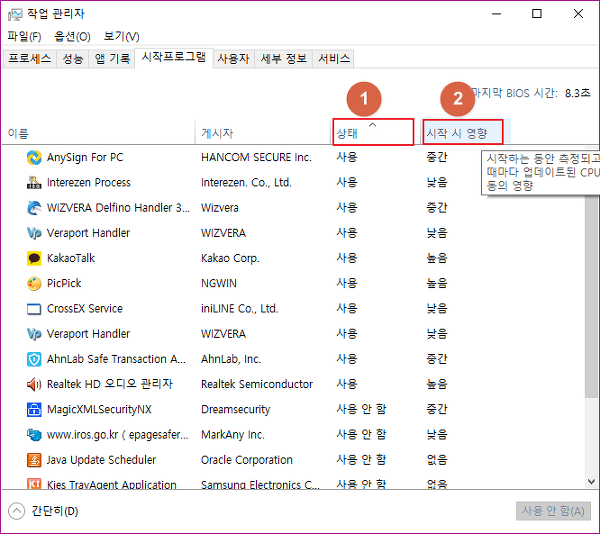The image size is (600, 534).
Task: Select the MagicXMLSecurityNX entry
Action: pyautogui.click(x=99, y=410)
